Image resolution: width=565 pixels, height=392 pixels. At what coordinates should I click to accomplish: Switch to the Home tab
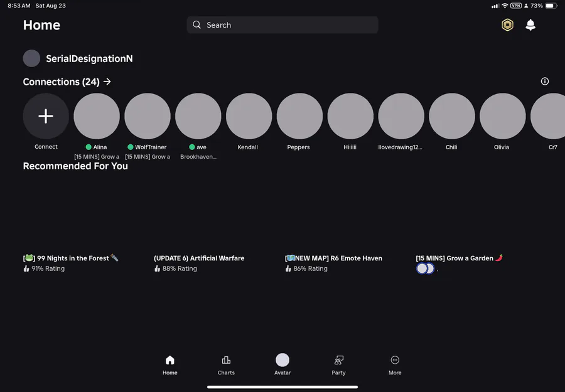[169, 365]
